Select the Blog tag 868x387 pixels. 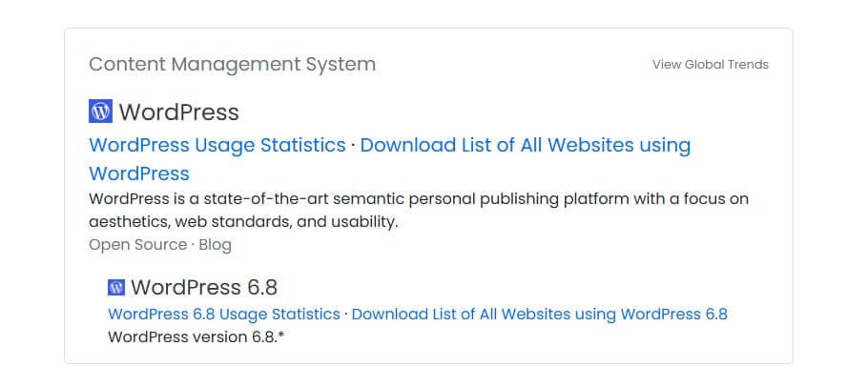click(215, 245)
